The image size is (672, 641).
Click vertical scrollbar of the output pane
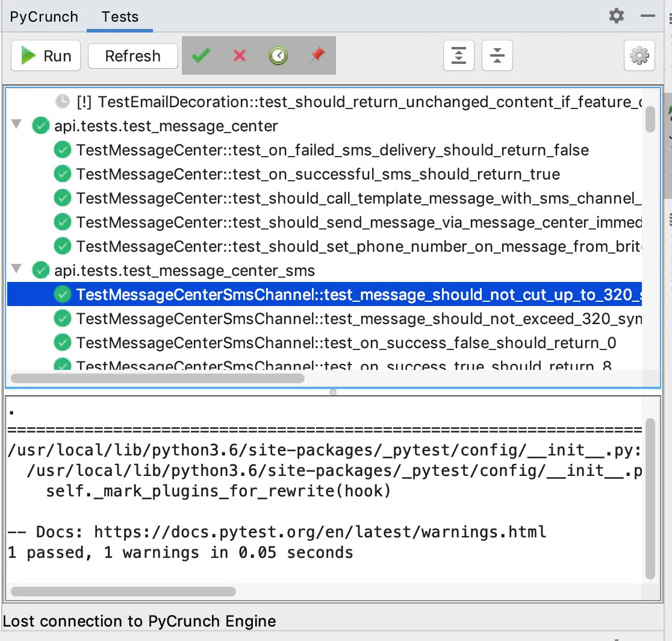coord(650,499)
